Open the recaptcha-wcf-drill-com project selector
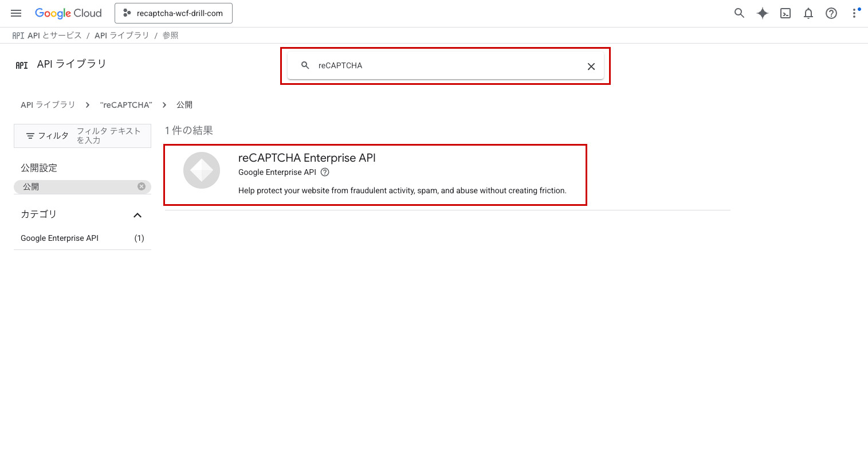This screenshot has width=868, height=453. [x=174, y=13]
